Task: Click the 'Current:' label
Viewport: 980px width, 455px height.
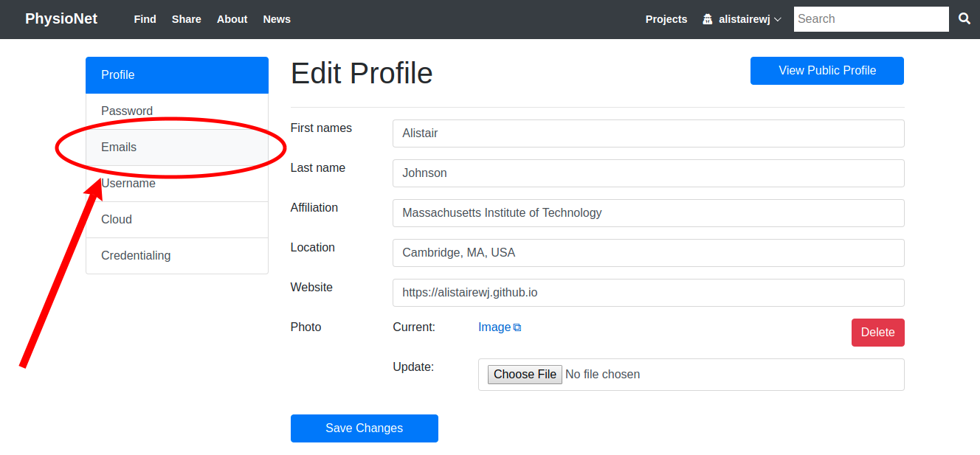Action: pos(414,327)
